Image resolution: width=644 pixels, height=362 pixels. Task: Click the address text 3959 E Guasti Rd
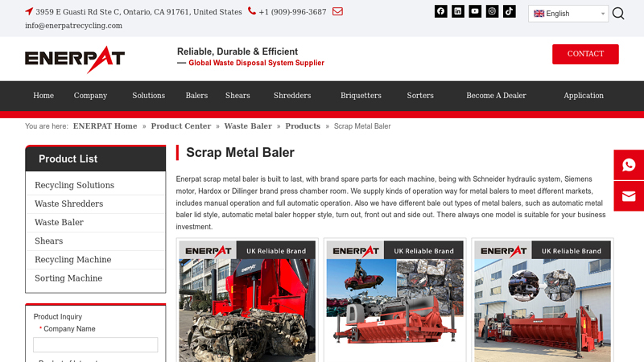click(x=138, y=12)
